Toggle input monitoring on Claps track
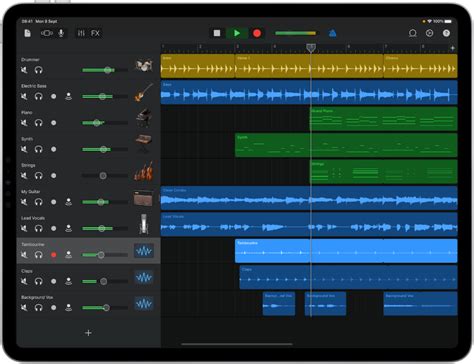The image size is (474, 364). point(68,281)
